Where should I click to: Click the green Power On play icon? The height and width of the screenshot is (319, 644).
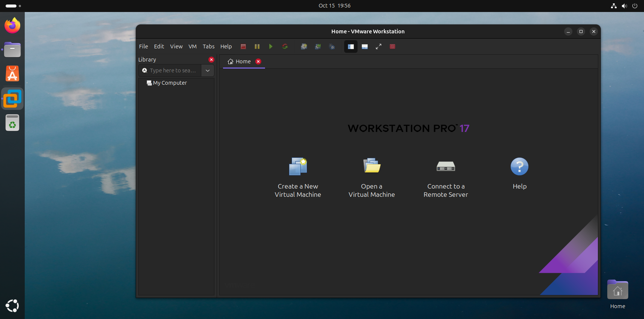(x=271, y=46)
